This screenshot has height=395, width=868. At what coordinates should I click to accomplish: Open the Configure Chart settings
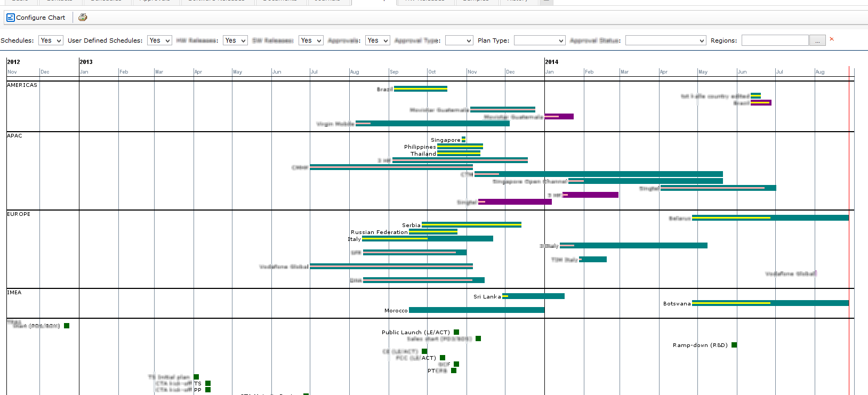pos(36,18)
